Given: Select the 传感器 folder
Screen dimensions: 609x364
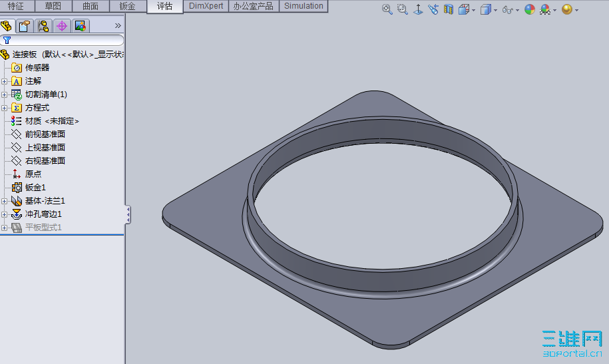Looking at the screenshot, I should click(x=37, y=68).
